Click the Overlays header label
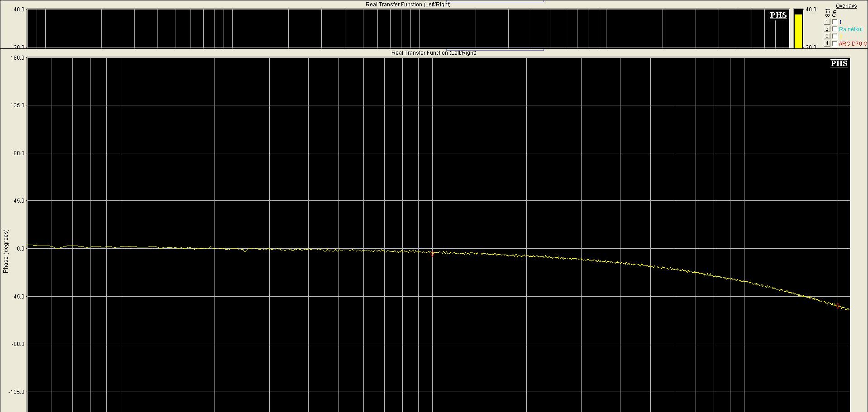Viewport: 868px width, 412px height. coord(846,6)
